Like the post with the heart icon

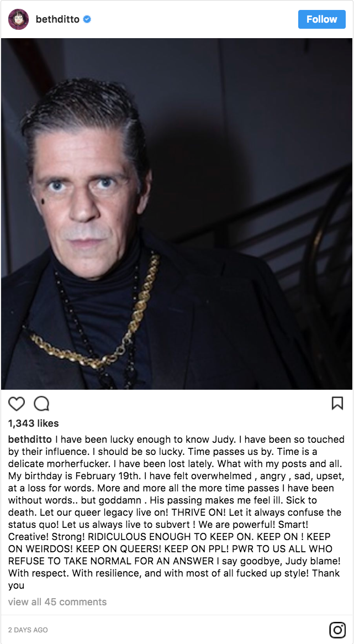pyautogui.click(x=17, y=404)
